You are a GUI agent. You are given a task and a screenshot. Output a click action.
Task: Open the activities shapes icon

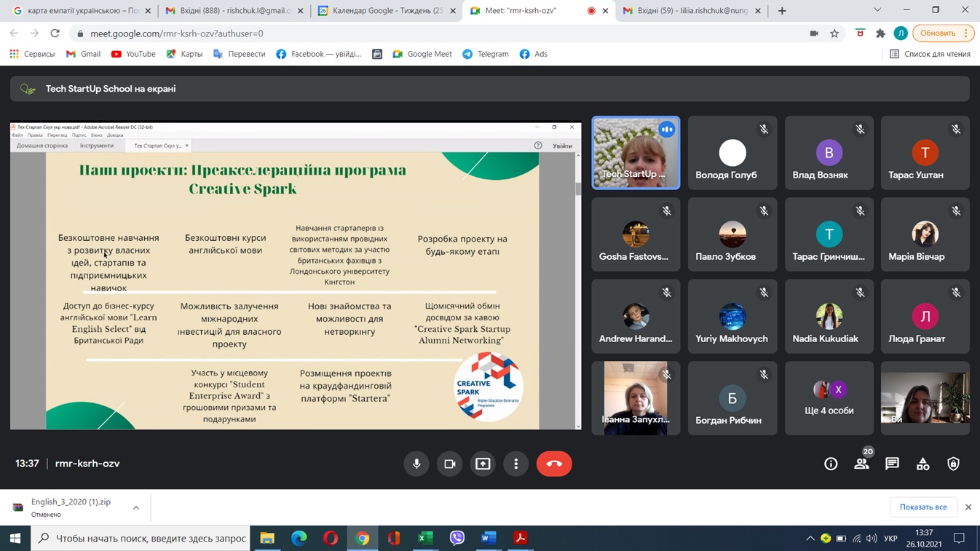(922, 464)
